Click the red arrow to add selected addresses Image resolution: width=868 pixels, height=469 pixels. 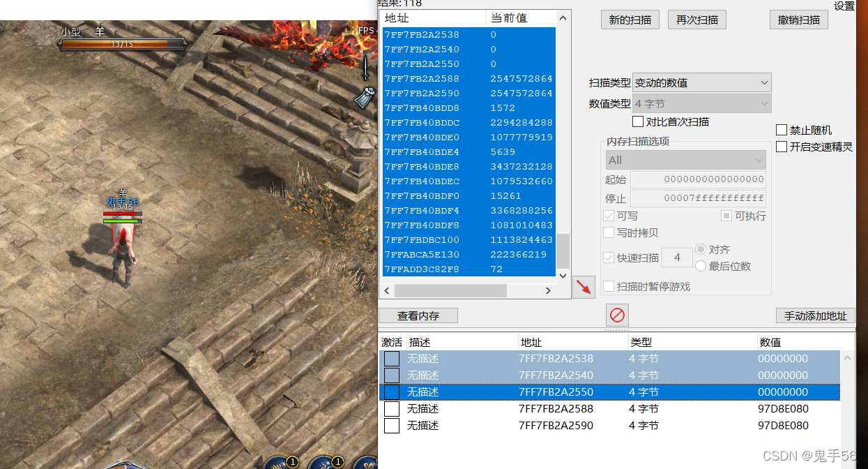point(584,287)
